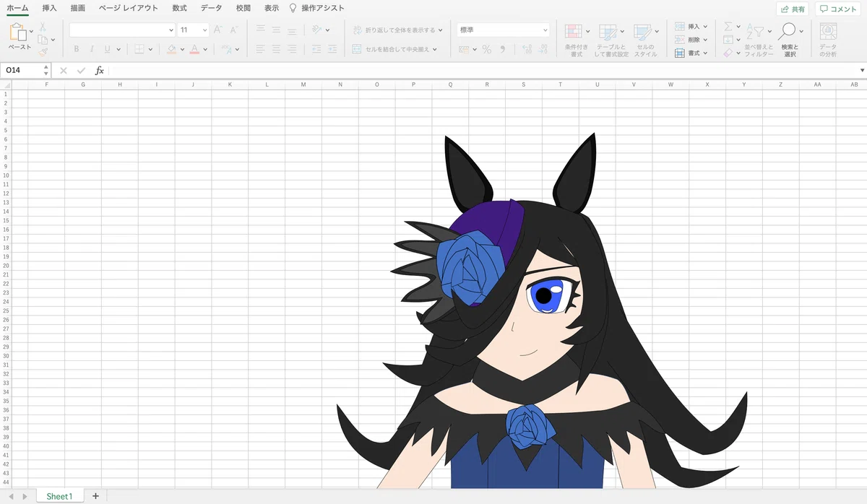Image resolution: width=867 pixels, height=504 pixels.
Task: Toggle Bold formatting
Action: pos(77,49)
